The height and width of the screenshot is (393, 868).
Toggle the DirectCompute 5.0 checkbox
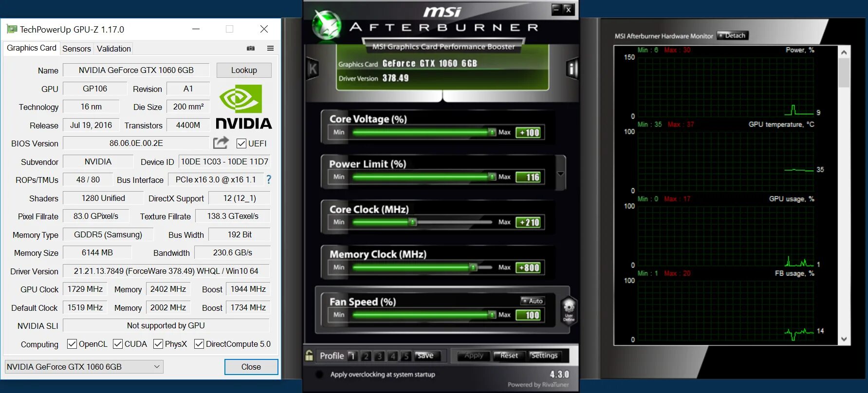pyautogui.click(x=199, y=344)
